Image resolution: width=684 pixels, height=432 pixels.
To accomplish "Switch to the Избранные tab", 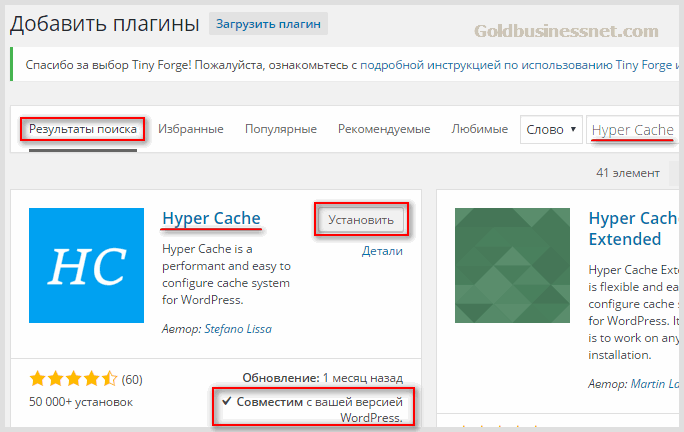I will [191, 129].
